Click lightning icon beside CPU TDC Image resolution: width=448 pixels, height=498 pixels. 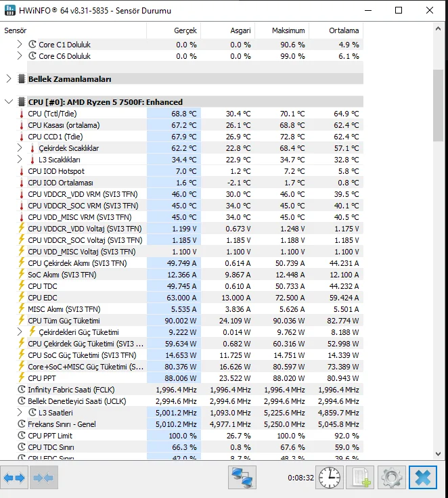(21, 286)
